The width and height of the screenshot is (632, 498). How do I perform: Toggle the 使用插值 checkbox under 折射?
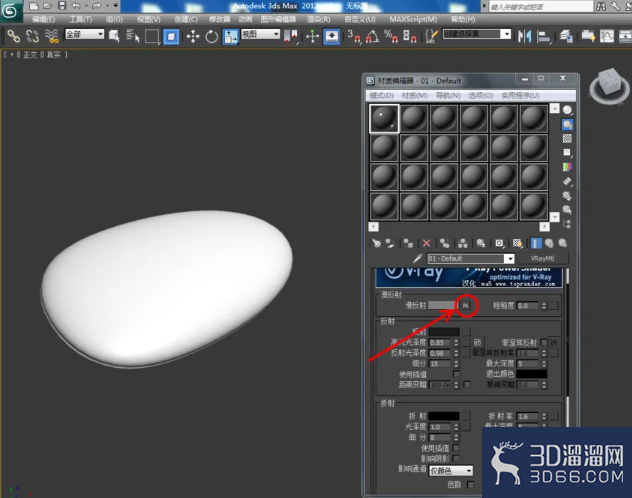(x=456, y=448)
